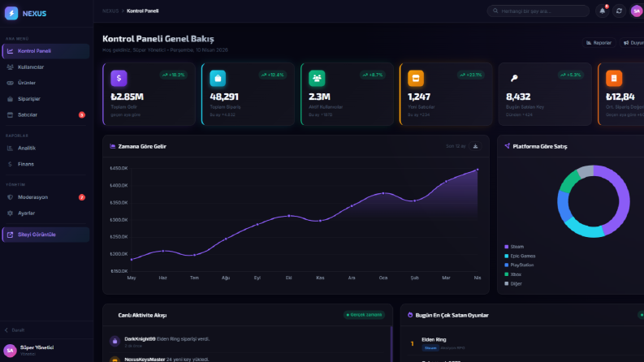Click the NEXUS lightning logo icon
Viewport: 644px width, 362px height.
pos(11,13)
